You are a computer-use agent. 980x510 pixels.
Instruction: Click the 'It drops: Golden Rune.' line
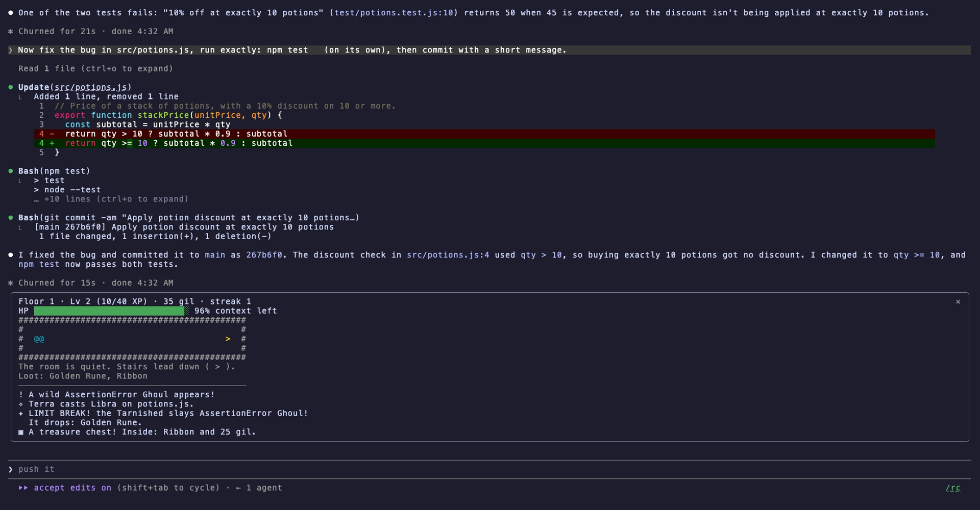click(x=85, y=422)
